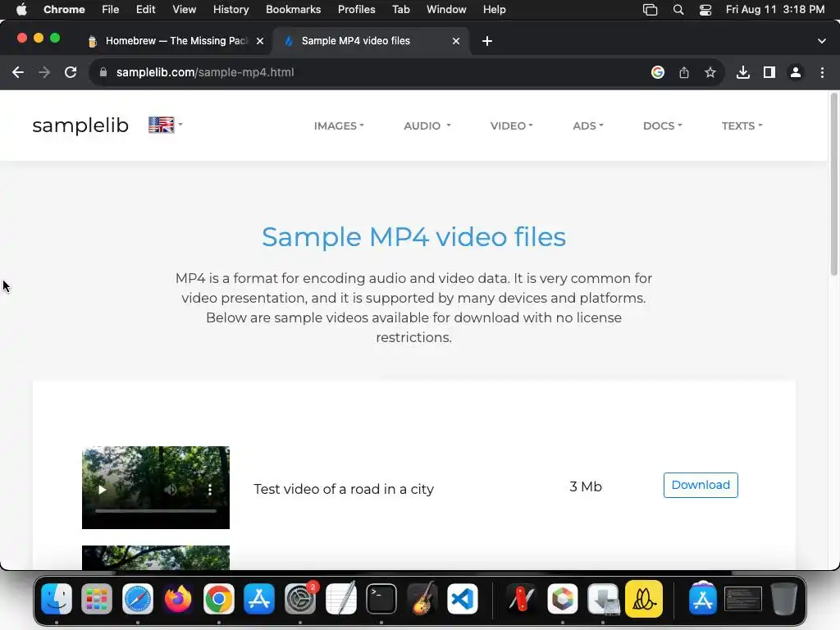Open Visual Studio Code from the Dock

(x=463, y=599)
